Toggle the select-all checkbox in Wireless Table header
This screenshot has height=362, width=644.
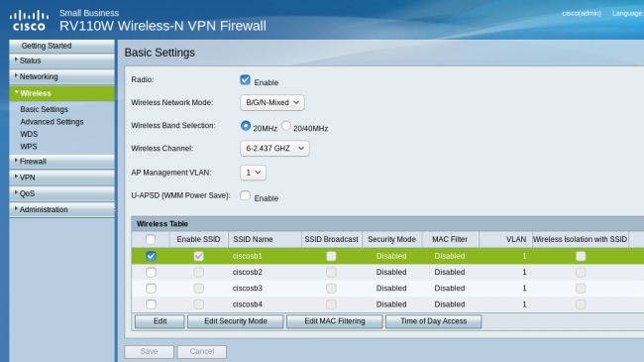click(151, 239)
